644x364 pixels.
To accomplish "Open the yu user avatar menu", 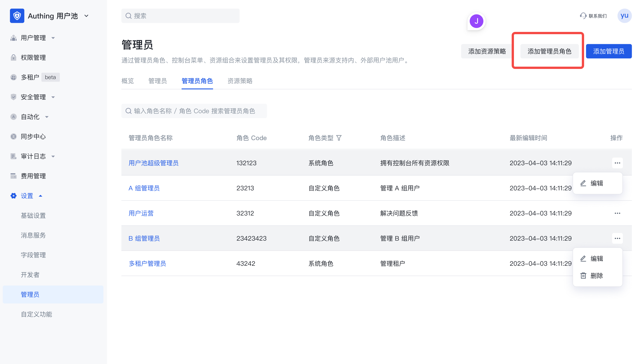I will (624, 16).
